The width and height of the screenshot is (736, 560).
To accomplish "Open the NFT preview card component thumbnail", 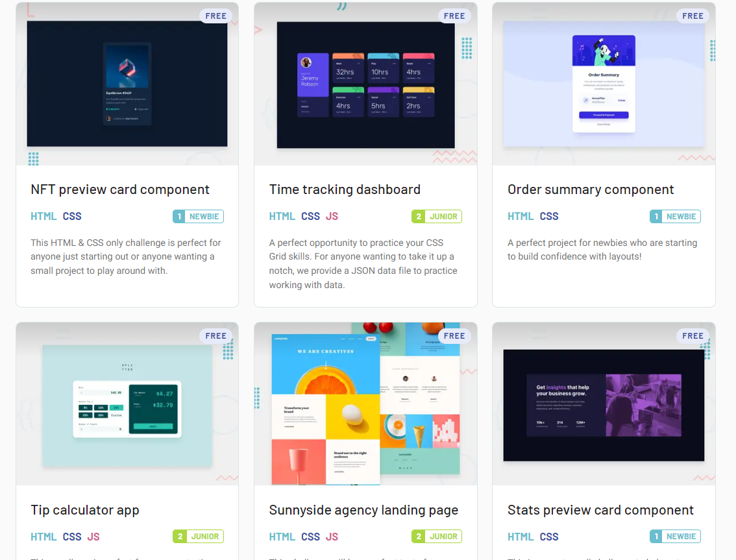I will point(127,84).
